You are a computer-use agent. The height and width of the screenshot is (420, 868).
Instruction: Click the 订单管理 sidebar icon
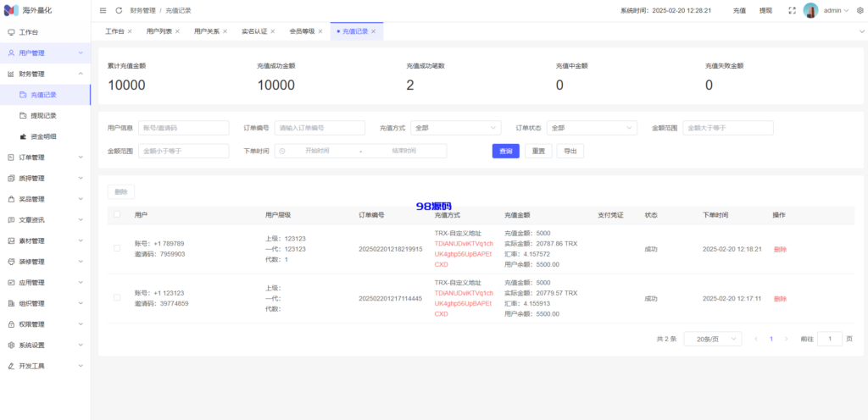[11, 157]
